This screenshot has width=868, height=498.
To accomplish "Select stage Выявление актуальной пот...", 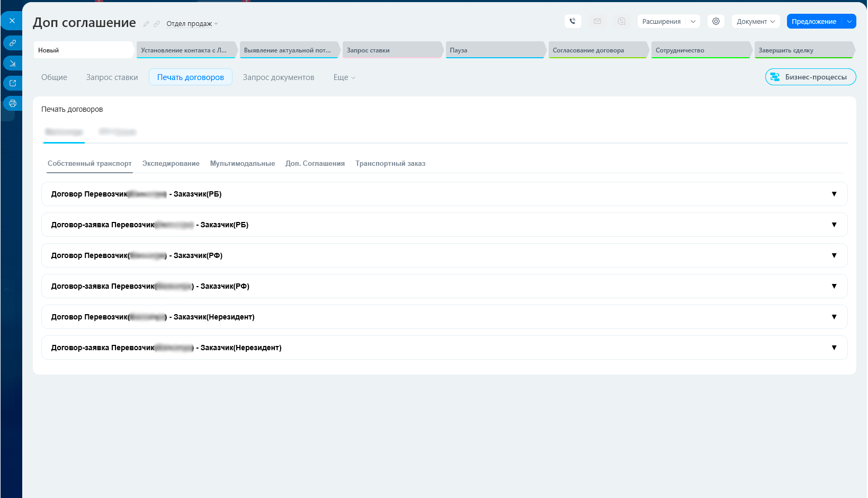I will pos(290,50).
